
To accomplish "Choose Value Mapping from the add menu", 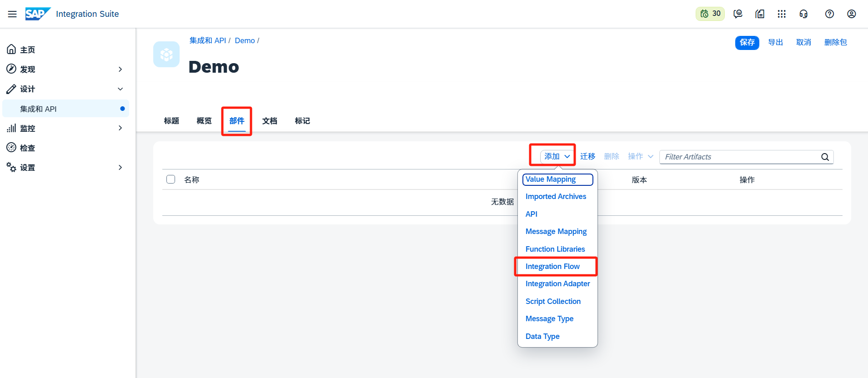I will tap(557, 179).
